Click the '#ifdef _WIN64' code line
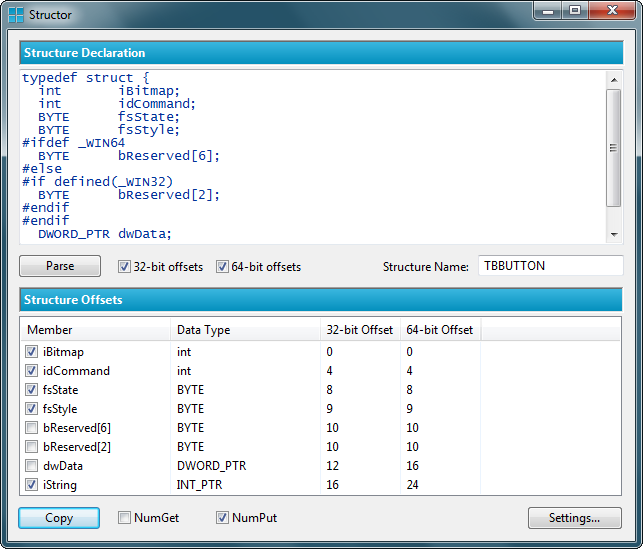Screen dimensions: 643x549 [x=73, y=143]
